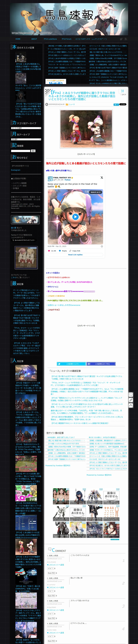This screenshot has width=138, height=644.
Task: Like the tweet via heart icon
Action: (49, 251)
